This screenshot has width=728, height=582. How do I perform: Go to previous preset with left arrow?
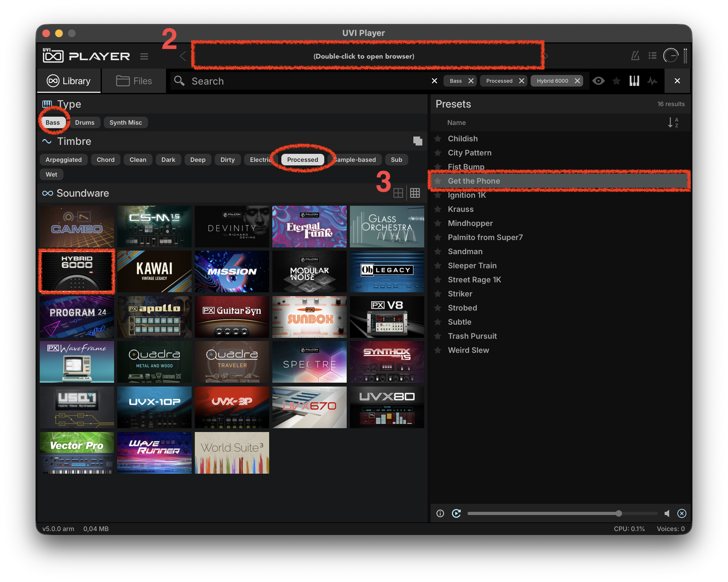tap(183, 56)
